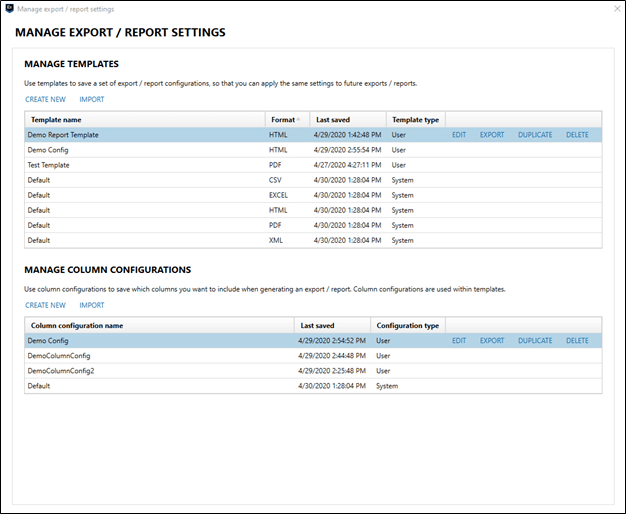Close the Manage export settings window
The height and width of the screenshot is (514, 626).
pos(617,9)
